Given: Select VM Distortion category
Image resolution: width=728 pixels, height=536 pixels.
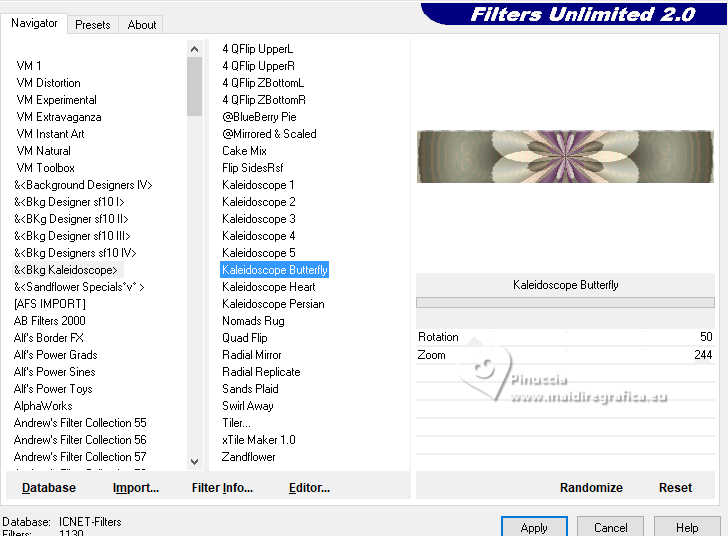Looking at the screenshot, I should [x=48, y=83].
